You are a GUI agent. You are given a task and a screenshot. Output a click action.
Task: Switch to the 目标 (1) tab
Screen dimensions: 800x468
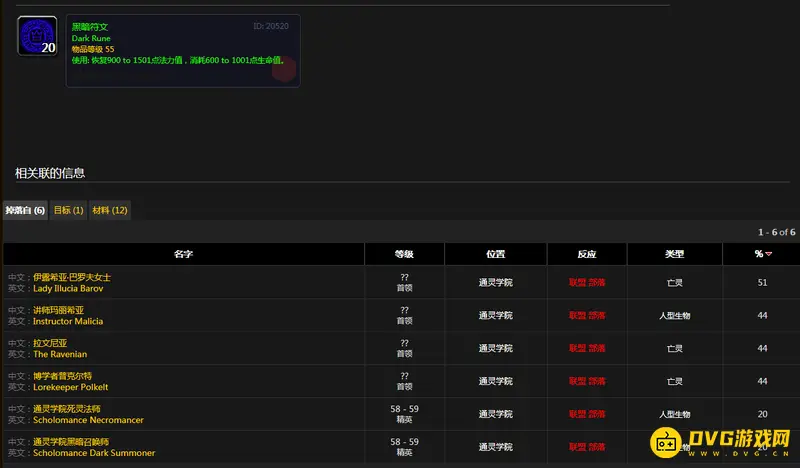[x=68, y=210]
